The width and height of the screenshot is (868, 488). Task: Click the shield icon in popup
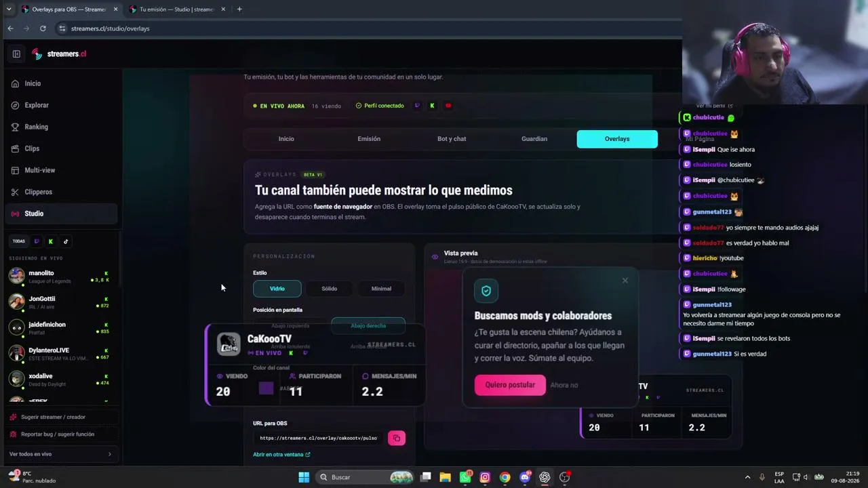point(486,291)
